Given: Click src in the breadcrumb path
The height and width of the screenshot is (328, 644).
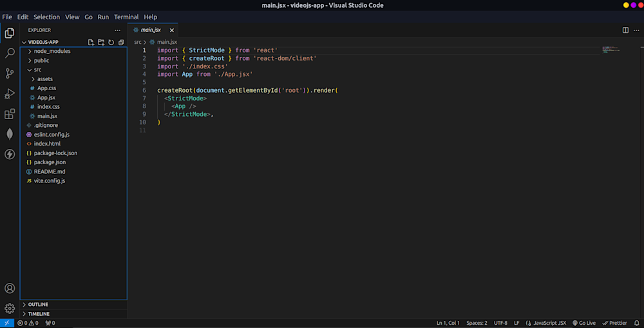Looking at the screenshot, I should [x=138, y=42].
